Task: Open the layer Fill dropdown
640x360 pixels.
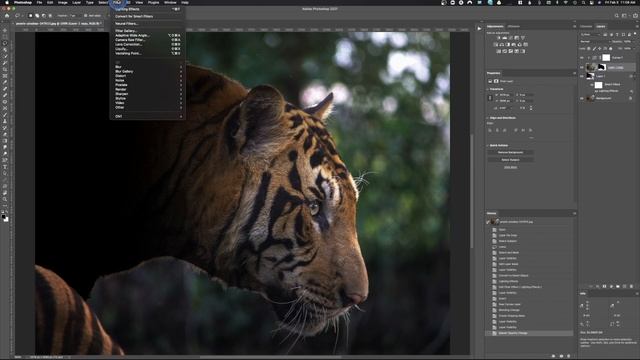Action: click(x=628, y=49)
